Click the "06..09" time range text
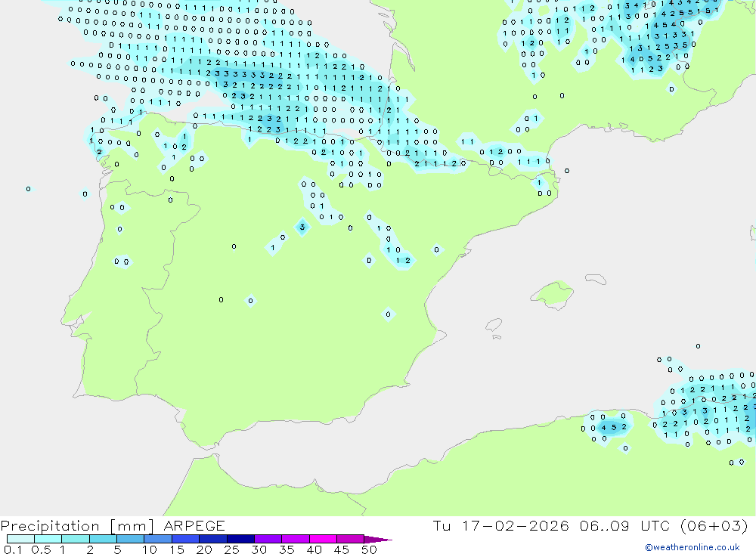The width and height of the screenshot is (756, 554). pyautogui.click(x=605, y=525)
